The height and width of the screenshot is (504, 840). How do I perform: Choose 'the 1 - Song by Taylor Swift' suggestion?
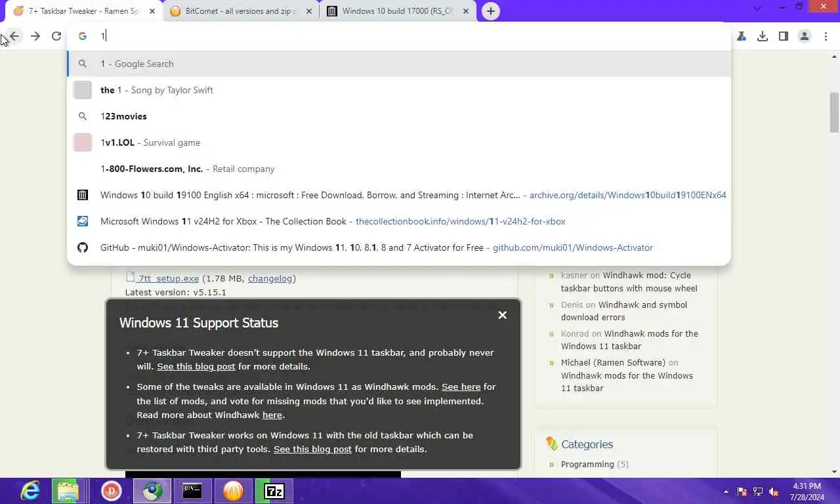coord(399,90)
